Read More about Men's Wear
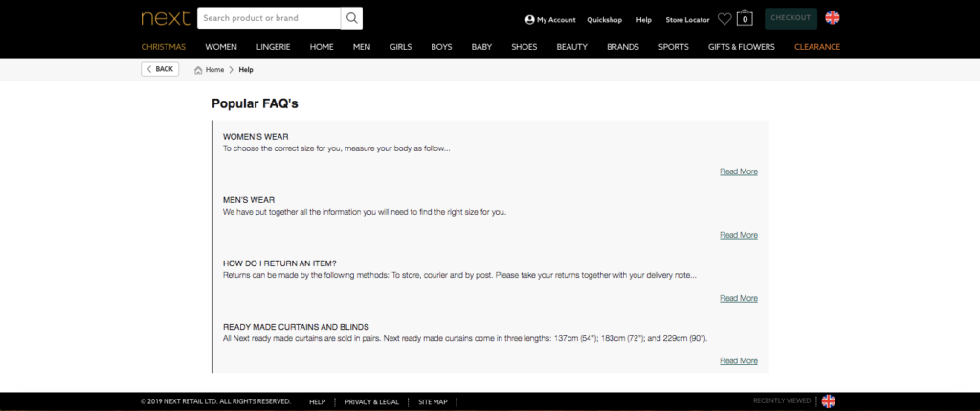980x411 pixels. (x=739, y=236)
